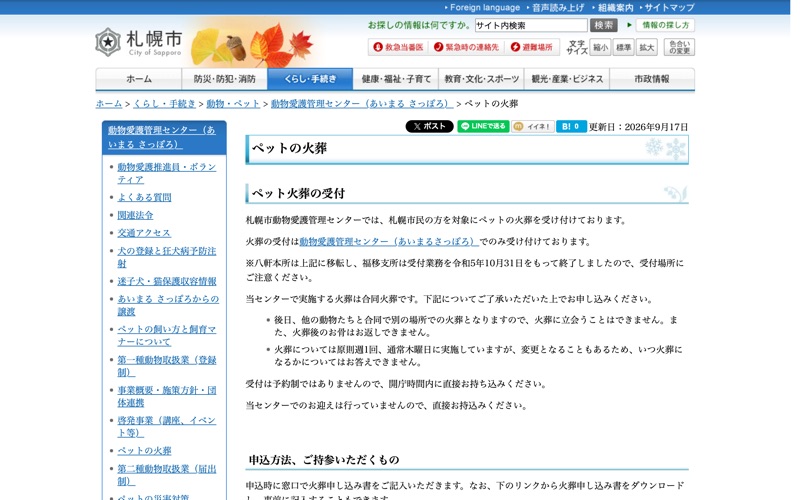Click くらし・手続き in the breadcrumb

tap(164, 104)
